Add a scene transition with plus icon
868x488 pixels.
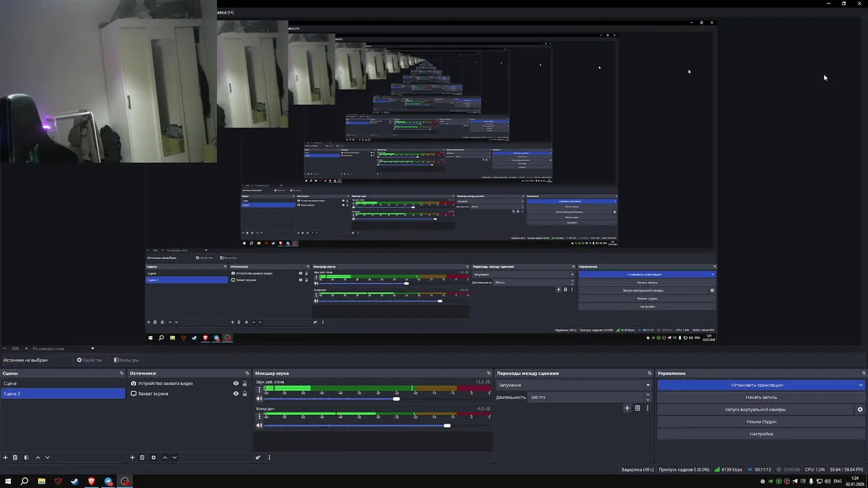pyautogui.click(x=627, y=408)
